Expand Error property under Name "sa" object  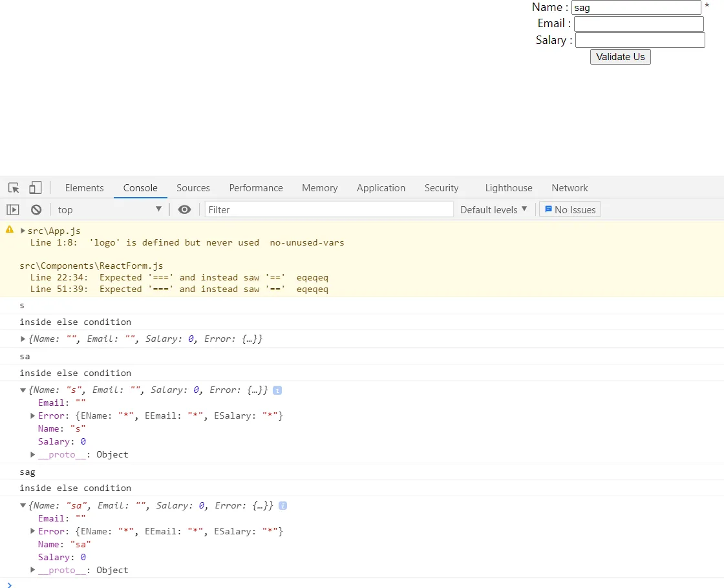tap(32, 531)
